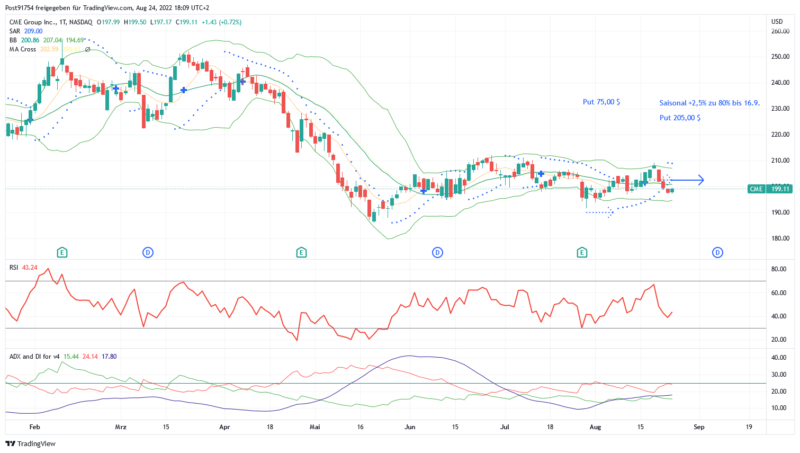Select the 'Put 75,00 $' text annotation
800x453 pixels.
[x=601, y=102]
